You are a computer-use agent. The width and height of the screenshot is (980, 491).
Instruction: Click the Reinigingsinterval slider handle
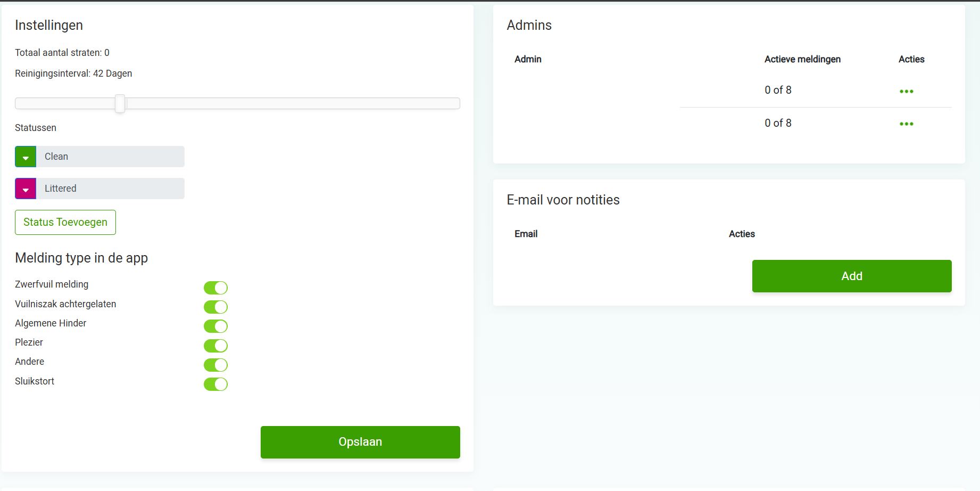click(120, 103)
